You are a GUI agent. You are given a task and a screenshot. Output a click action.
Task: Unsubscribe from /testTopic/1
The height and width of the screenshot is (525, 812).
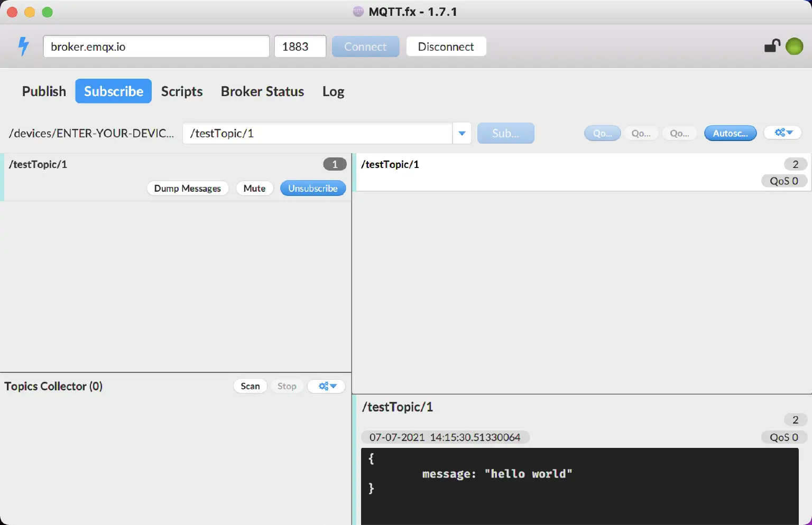click(313, 188)
